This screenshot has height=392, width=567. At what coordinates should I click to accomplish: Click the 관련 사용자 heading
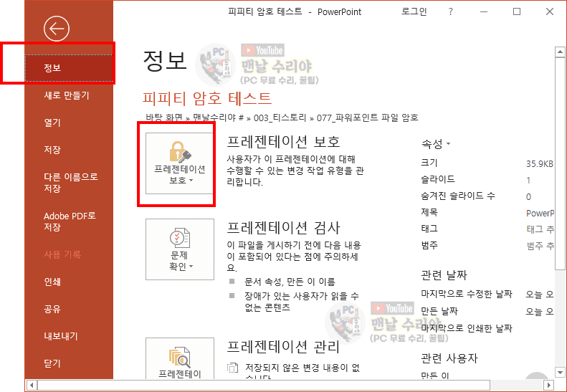pyautogui.click(x=449, y=358)
